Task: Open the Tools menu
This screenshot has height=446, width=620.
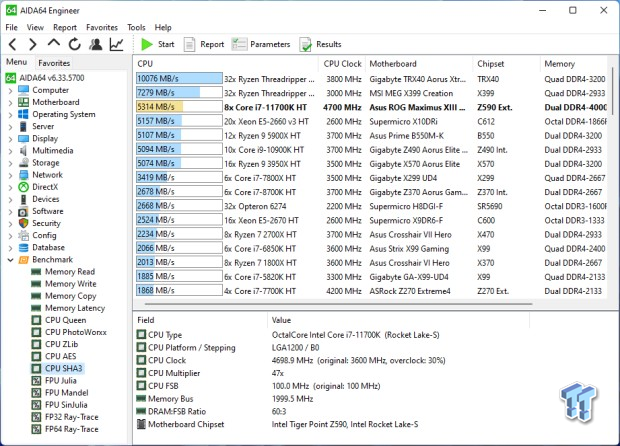Action: coord(136,27)
